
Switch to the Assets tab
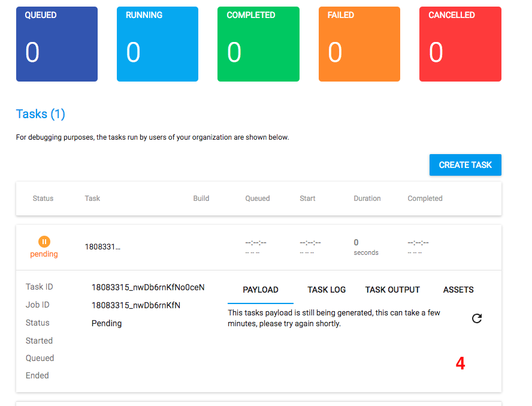point(458,290)
